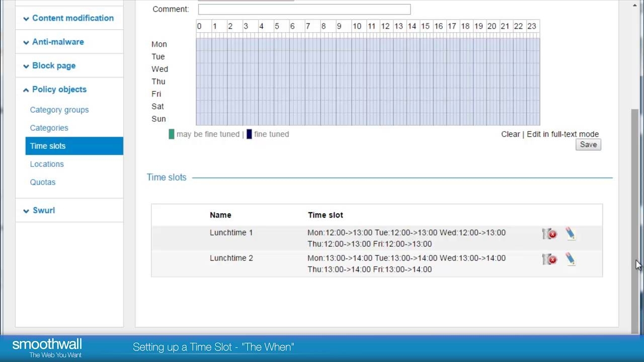Edit the Lunchtime 1 time slot

point(570,233)
